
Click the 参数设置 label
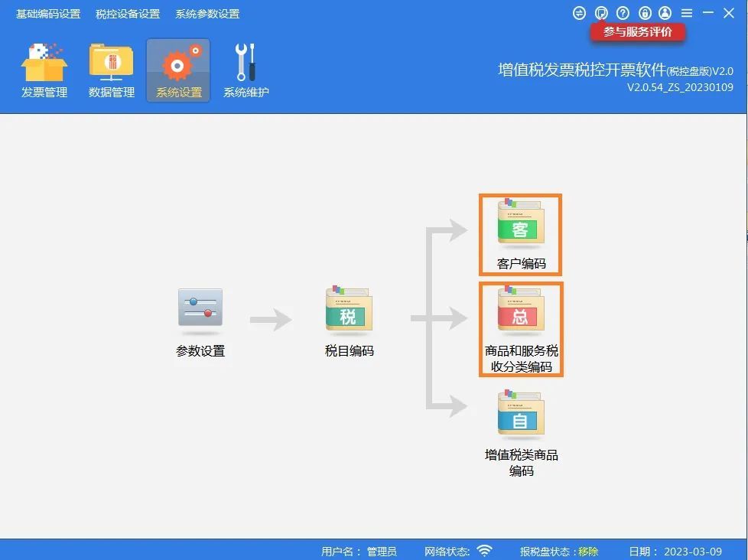coord(200,351)
